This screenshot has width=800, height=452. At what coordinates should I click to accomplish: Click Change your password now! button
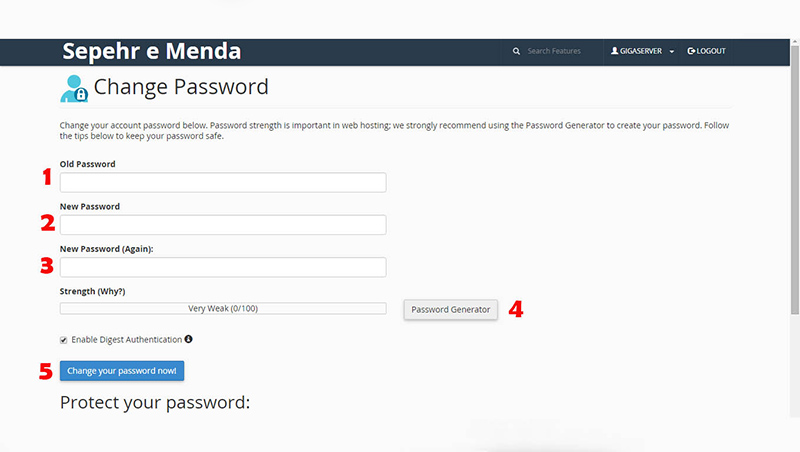click(x=122, y=371)
